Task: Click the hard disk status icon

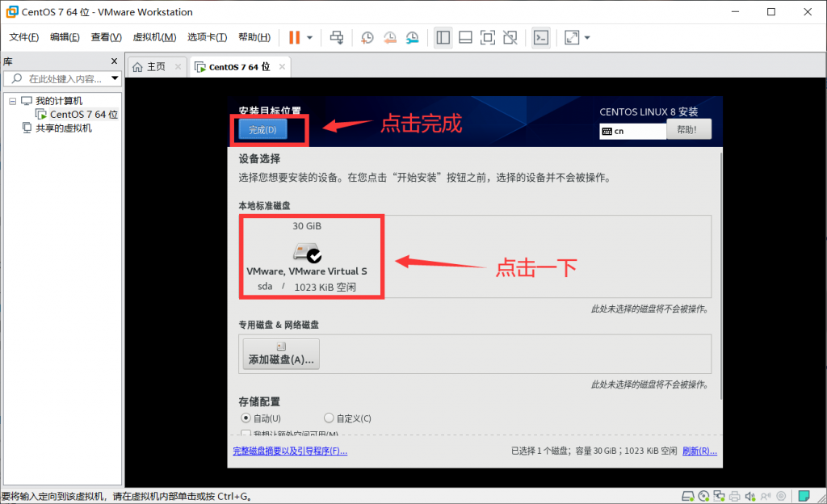Action: 688,496
